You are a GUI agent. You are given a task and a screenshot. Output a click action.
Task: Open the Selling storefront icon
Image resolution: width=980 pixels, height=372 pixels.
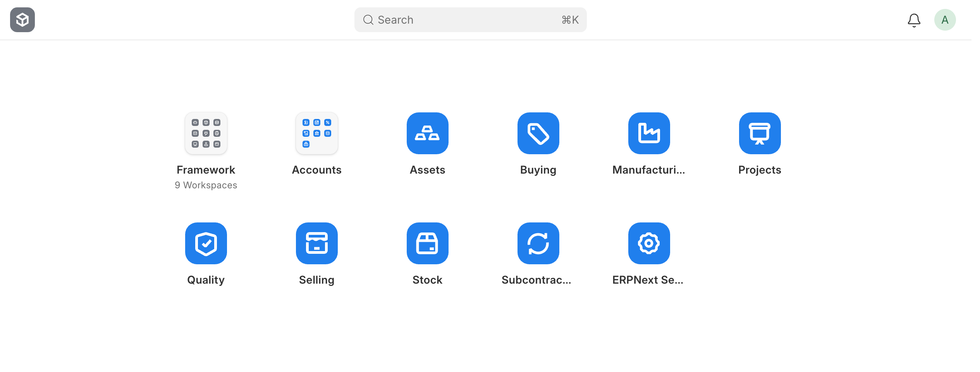pos(316,243)
